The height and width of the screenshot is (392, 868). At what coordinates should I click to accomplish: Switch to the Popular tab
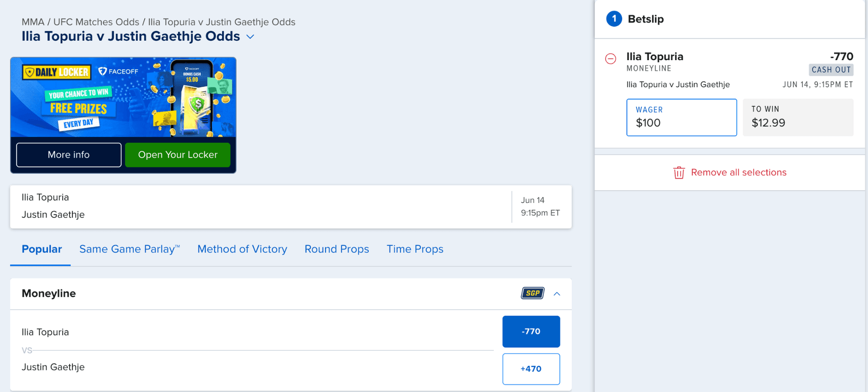(42, 249)
